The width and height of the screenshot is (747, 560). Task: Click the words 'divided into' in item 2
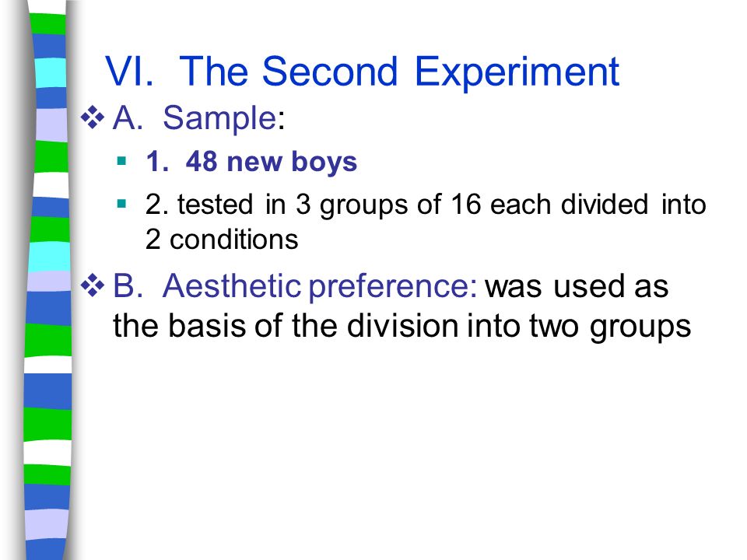[633, 205]
